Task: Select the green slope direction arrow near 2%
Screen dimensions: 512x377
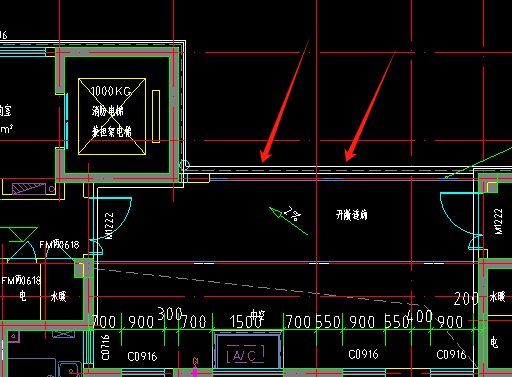Action: coord(288,221)
